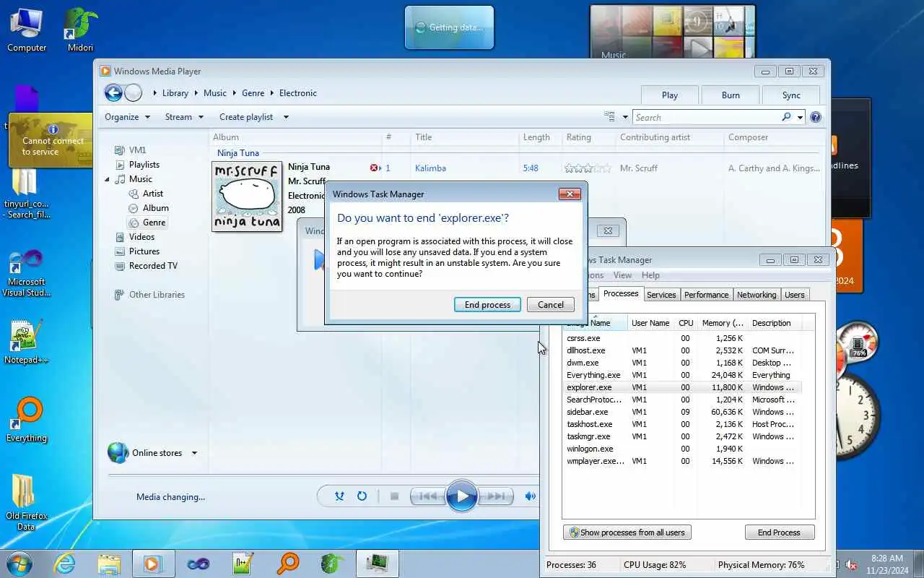Click the Music breadcrumb
The image size is (924, 578).
215,93
